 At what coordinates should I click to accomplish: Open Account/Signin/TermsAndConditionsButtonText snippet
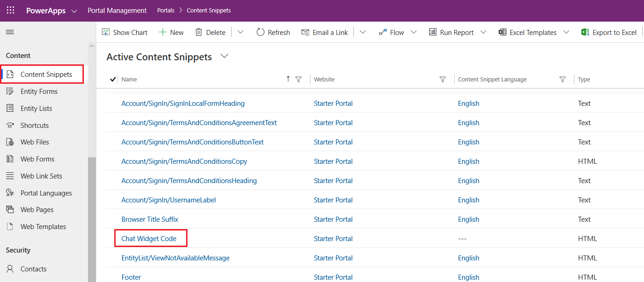193,142
